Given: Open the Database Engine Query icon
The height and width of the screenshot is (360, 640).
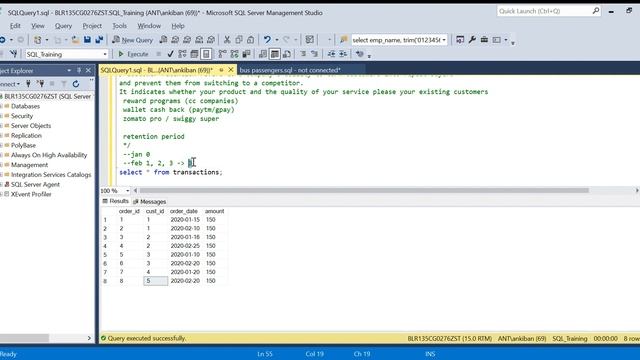Looking at the screenshot, I should coord(163,40).
